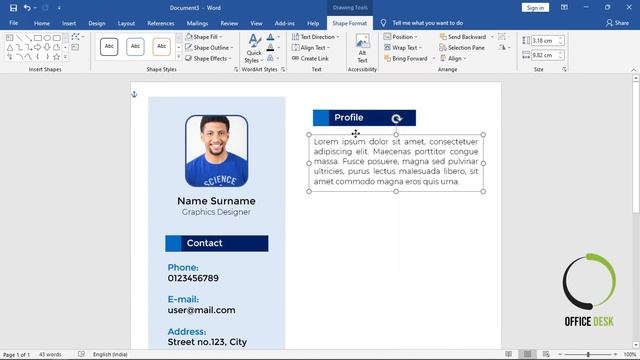Switch to the Layout tab
The height and width of the screenshot is (360, 640).
tap(126, 23)
